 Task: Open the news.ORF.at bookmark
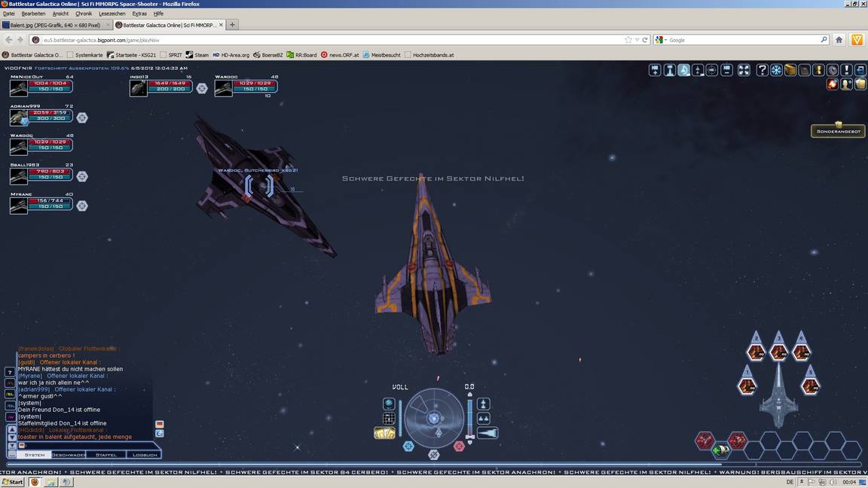(340, 55)
